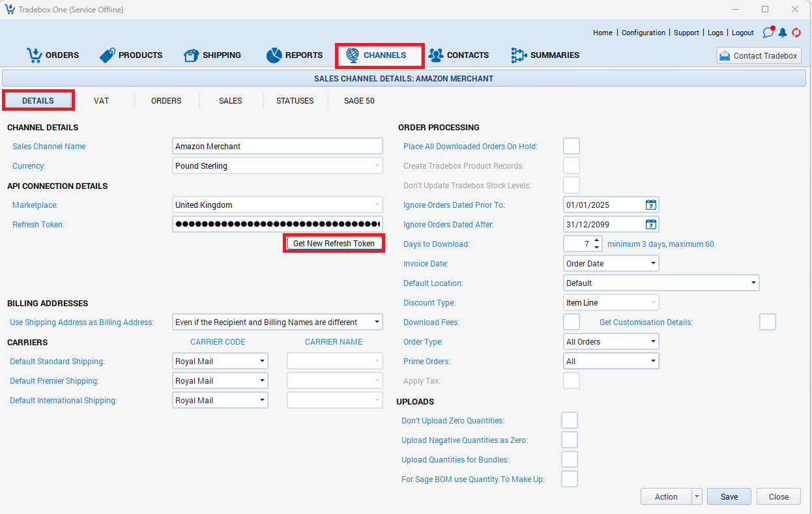Image resolution: width=812 pixels, height=514 pixels.
Task: Enable Place All Downloaded Orders On Hold
Action: point(572,147)
